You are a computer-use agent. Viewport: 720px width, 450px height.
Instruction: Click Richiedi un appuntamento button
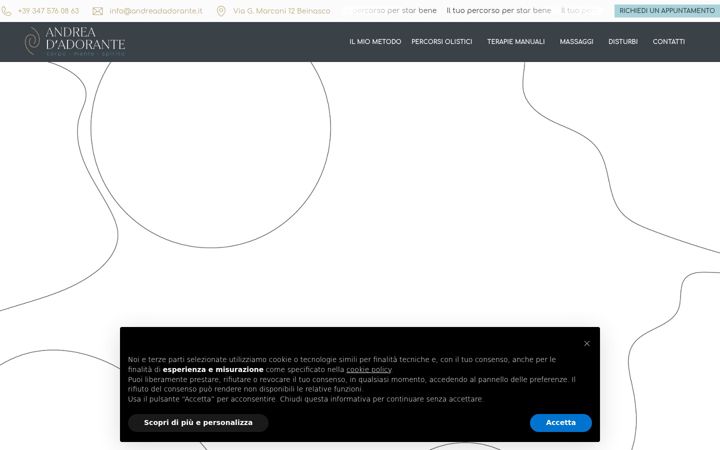pos(667,11)
